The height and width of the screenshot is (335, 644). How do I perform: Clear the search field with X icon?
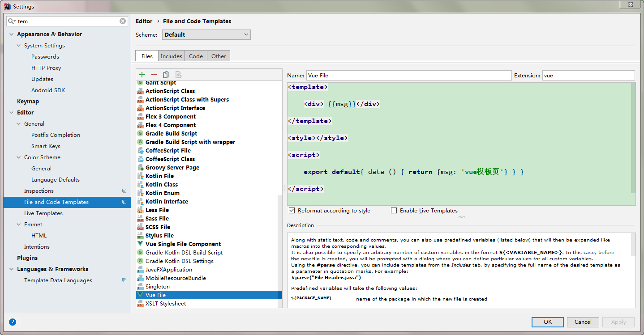123,21
